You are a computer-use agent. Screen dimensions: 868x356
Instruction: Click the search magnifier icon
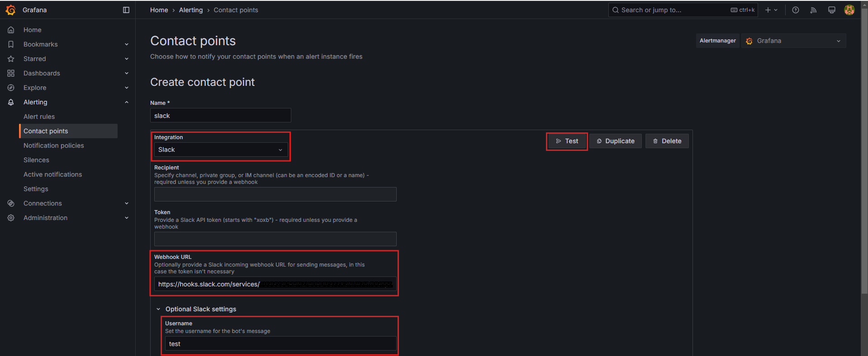(x=616, y=10)
